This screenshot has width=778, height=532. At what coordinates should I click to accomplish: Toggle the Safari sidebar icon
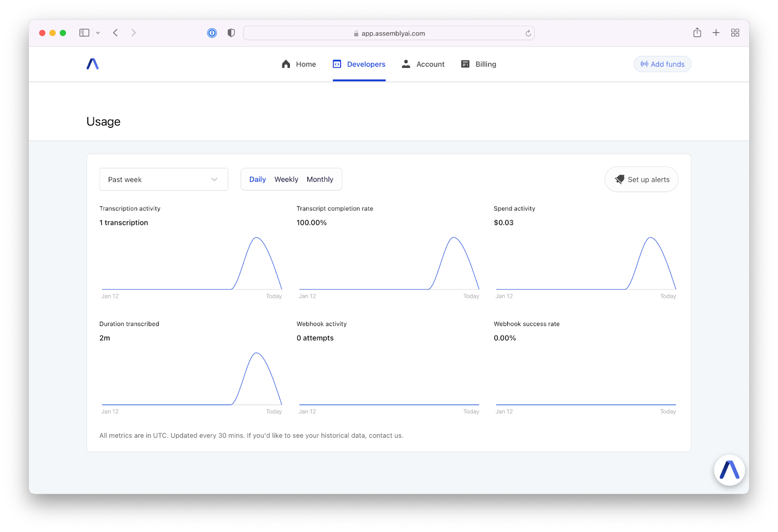pyautogui.click(x=84, y=33)
